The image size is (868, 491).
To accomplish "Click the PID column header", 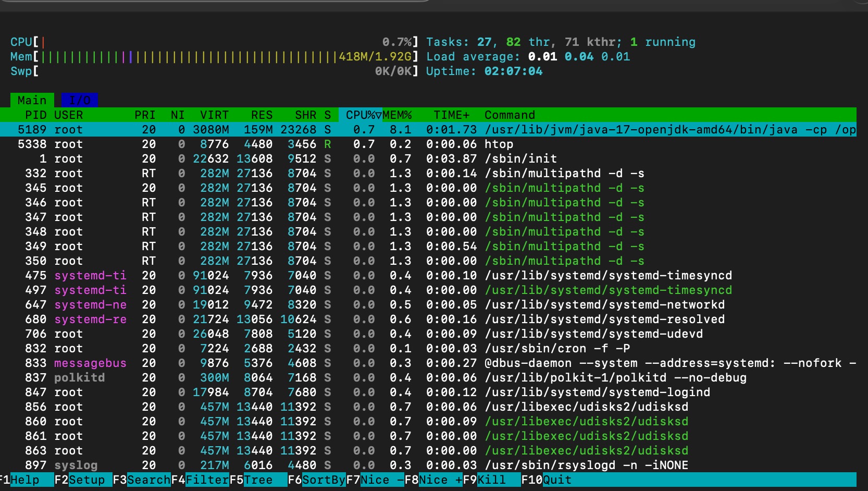I will pyautogui.click(x=35, y=115).
